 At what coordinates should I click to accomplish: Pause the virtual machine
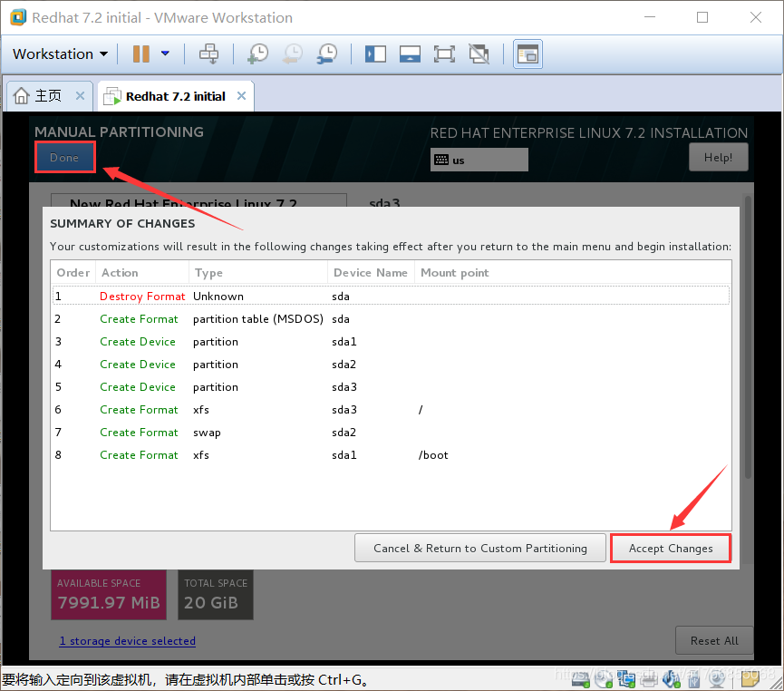[141, 54]
